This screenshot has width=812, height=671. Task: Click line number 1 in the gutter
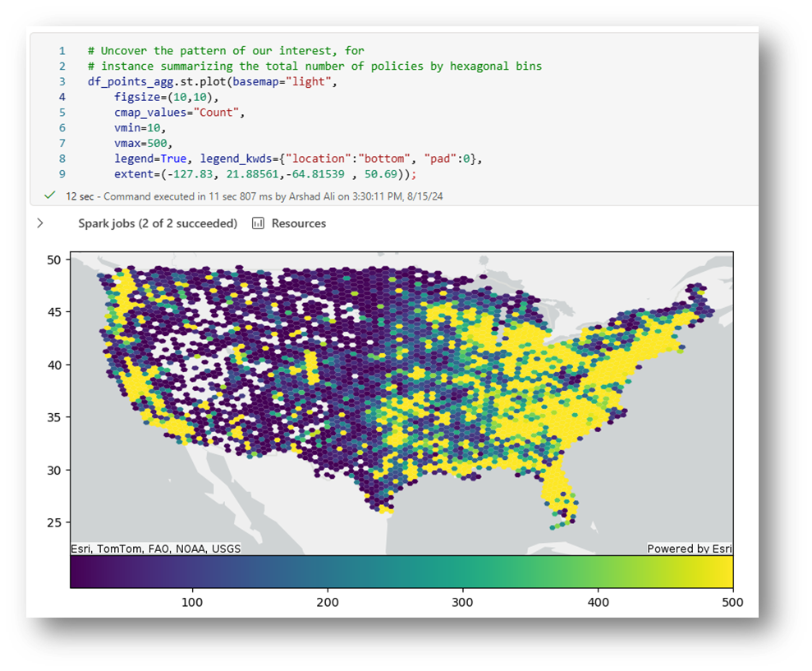tap(62, 51)
